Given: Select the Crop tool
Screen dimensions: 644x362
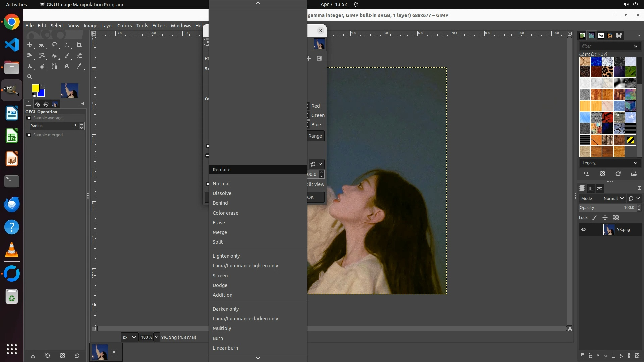Looking at the screenshot, I should point(79,45).
